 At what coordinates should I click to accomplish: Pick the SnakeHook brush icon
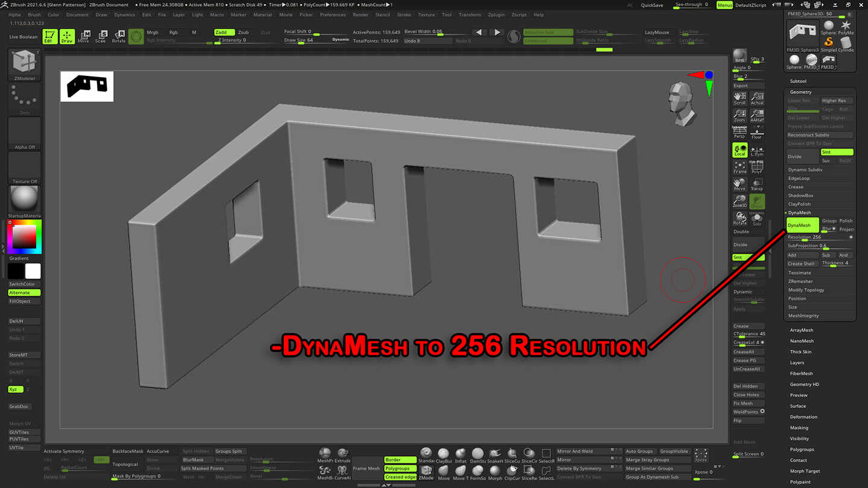tap(495, 452)
